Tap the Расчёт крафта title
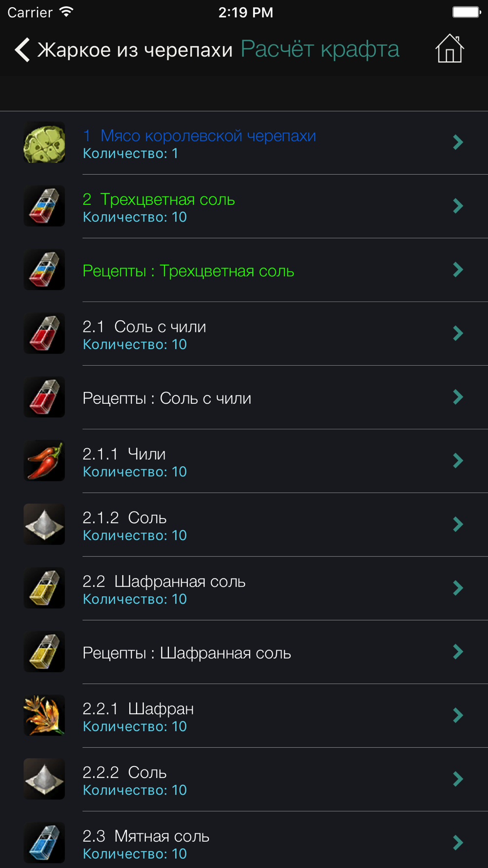The width and height of the screenshot is (488, 868). point(320,49)
